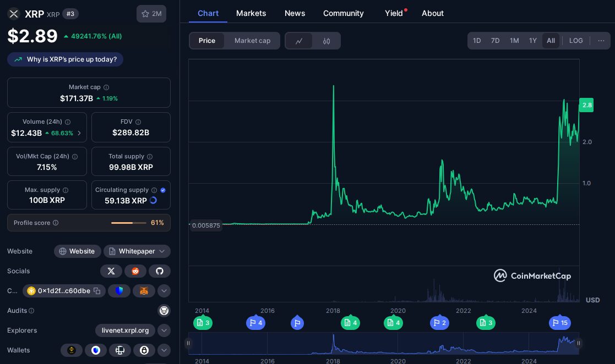The height and width of the screenshot is (364, 615).
Task: Open the News tab
Action: (295, 13)
